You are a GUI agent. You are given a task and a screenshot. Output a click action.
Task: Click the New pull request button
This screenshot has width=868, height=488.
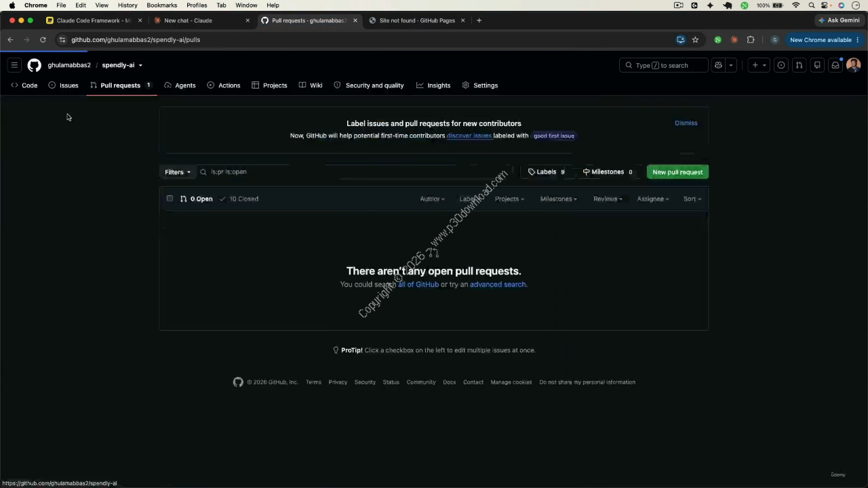click(677, 172)
